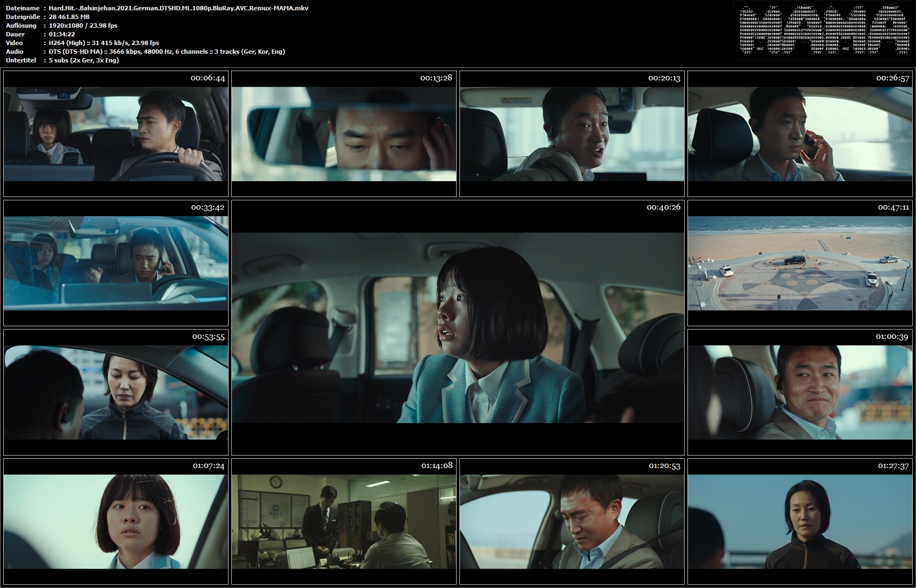Click the Dateigröße label
The width and height of the screenshot is (916, 588).
[22, 17]
